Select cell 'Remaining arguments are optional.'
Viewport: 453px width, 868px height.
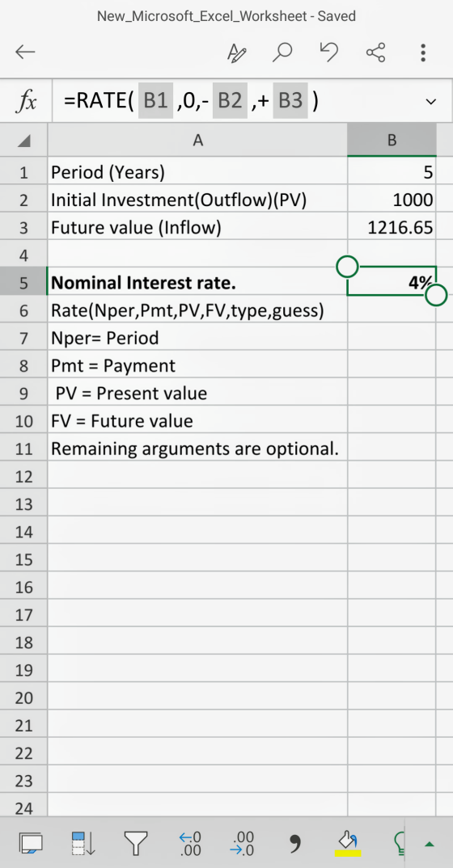197,449
